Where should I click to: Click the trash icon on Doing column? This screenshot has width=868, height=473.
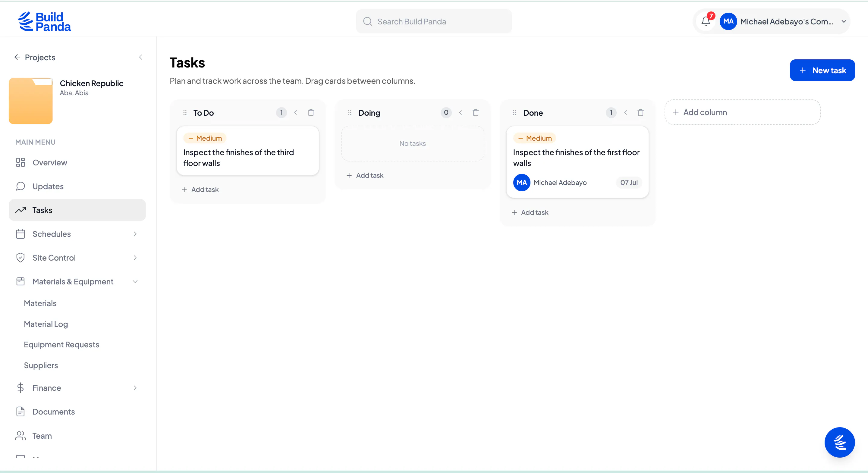[x=476, y=112]
